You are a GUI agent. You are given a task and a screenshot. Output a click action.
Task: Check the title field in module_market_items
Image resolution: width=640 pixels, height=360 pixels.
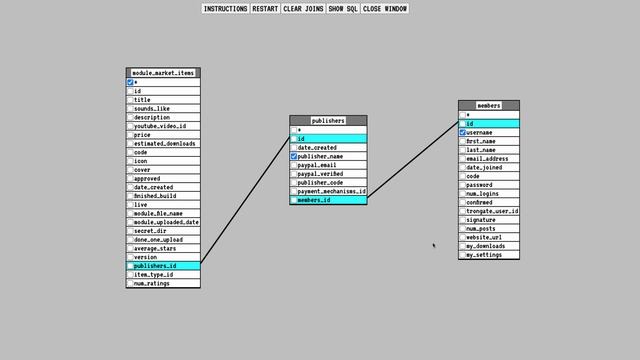130,100
